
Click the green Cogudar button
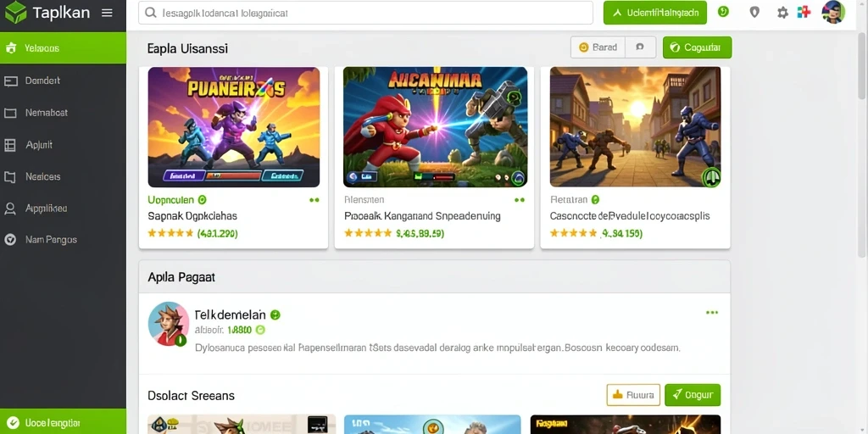tap(697, 47)
